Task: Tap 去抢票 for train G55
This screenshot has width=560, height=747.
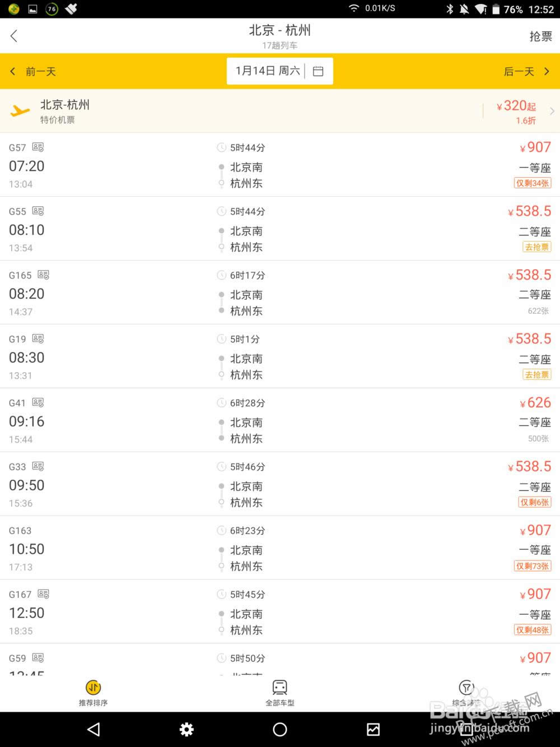Action: coord(536,247)
